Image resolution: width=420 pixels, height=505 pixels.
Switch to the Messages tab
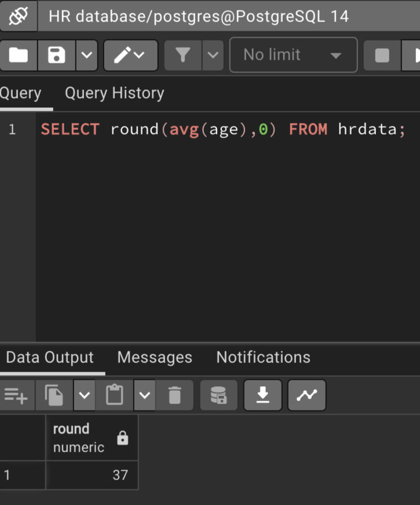pos(154,357)
